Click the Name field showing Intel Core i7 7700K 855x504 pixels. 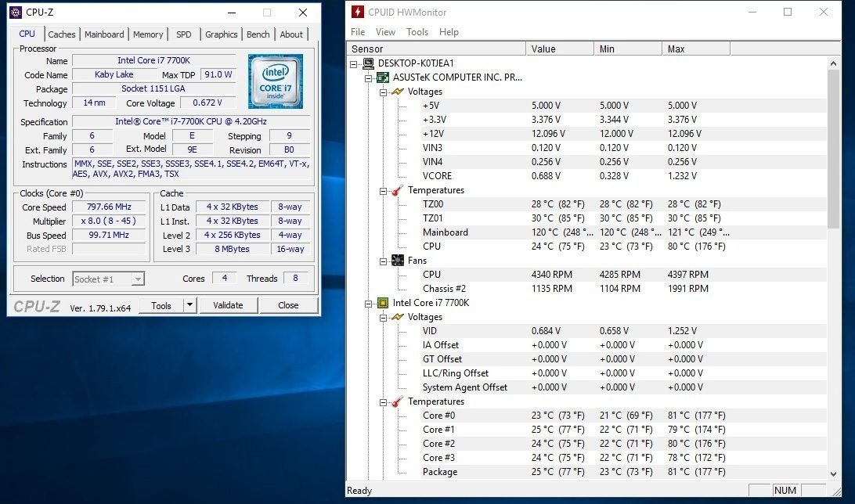[153, 60]
